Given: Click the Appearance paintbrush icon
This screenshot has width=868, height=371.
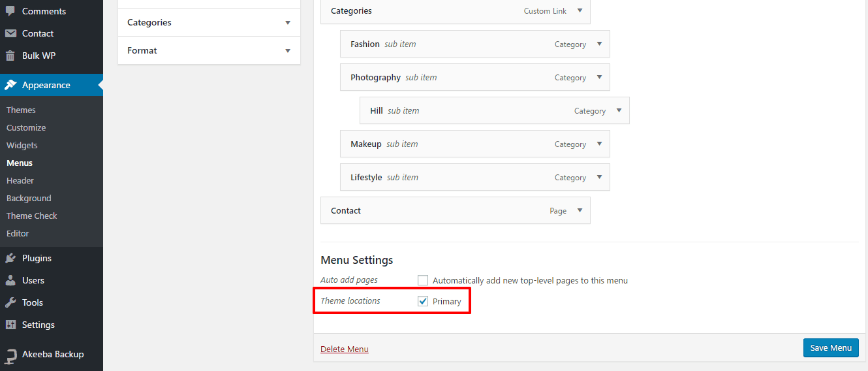Looking at the screenshot, I should click(10, 85).
